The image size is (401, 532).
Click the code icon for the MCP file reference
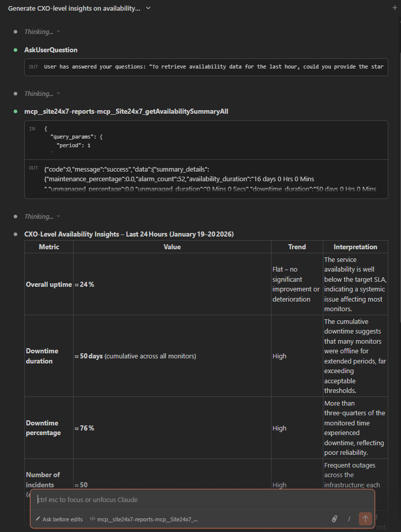click(x=93, y=519)
